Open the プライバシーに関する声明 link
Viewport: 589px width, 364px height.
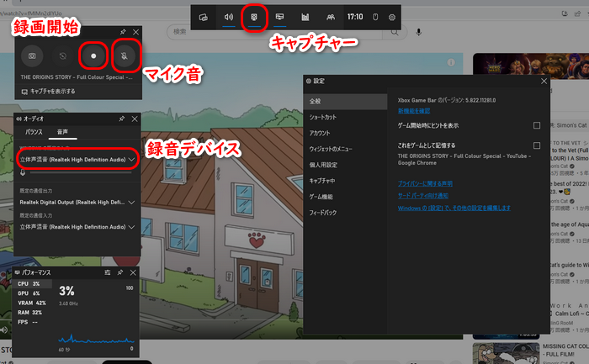pos(424,182)
